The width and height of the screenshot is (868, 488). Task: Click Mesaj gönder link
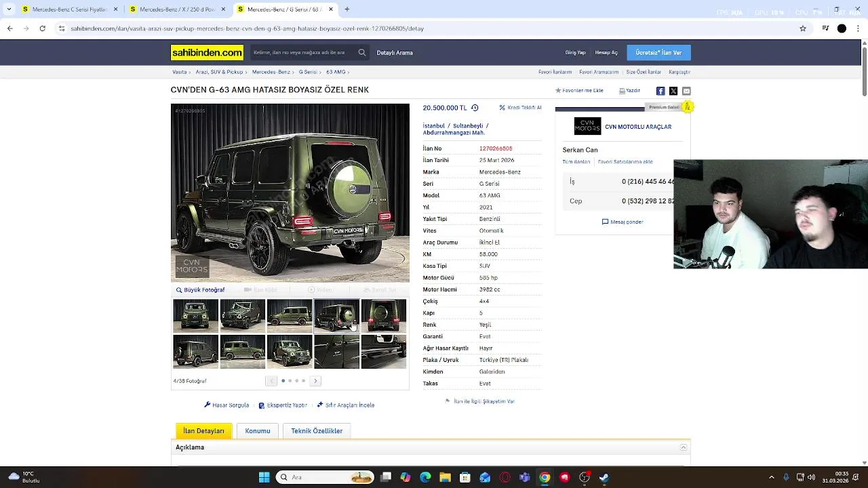tap(623, 222)
